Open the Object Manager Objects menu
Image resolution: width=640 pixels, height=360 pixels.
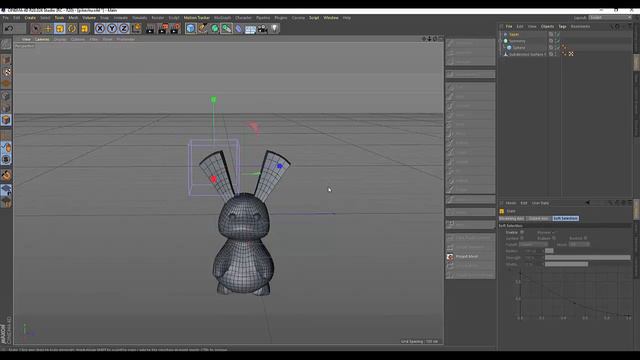pyautogui.click(x=547, y=27)
